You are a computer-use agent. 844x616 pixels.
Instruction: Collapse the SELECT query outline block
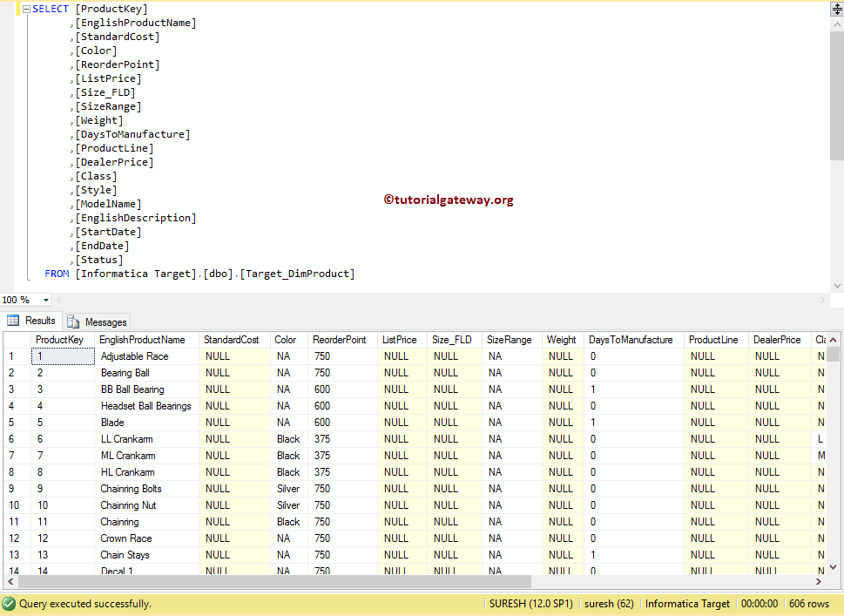click(x=26, y=10)
